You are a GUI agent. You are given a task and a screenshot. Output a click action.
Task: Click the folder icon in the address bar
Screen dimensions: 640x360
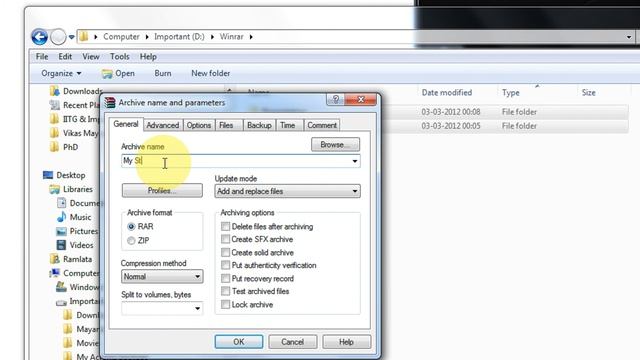click(x=84, y=36)
